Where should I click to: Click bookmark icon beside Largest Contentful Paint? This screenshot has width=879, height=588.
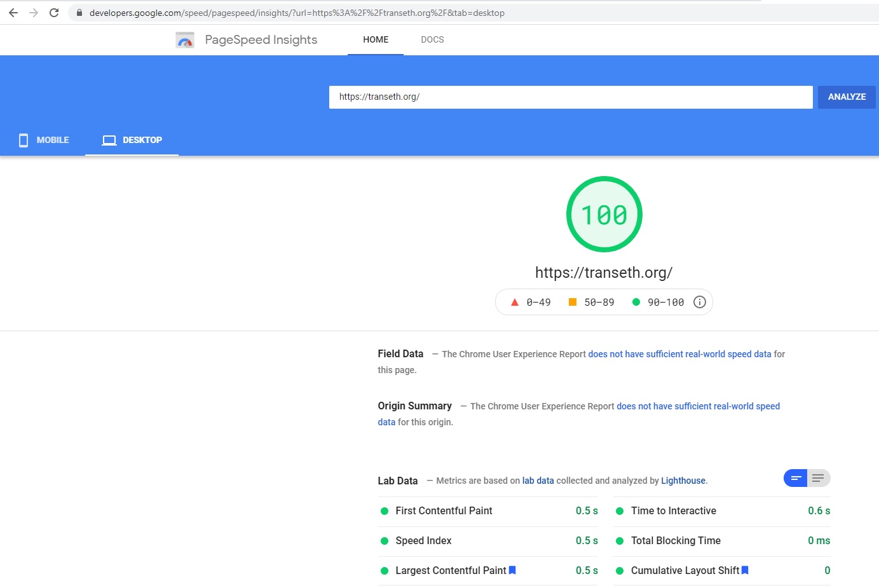512,570
